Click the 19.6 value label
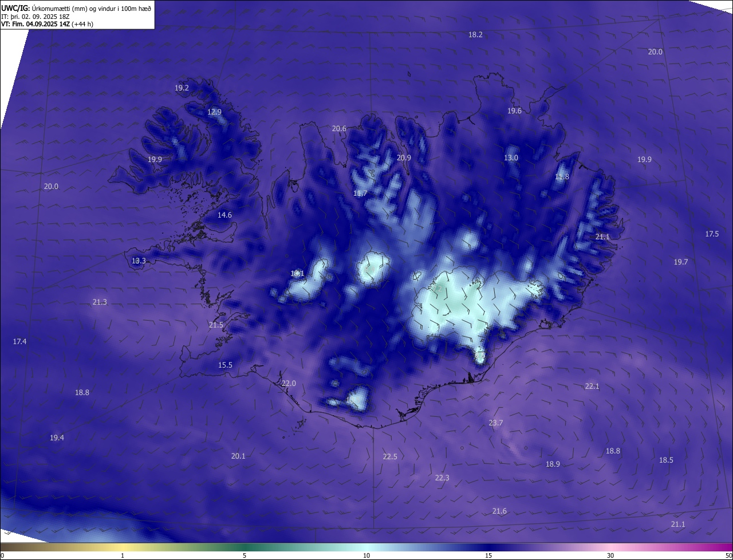Screen dimensions: 733x560 pyautogui.click(x=514, y=111)
